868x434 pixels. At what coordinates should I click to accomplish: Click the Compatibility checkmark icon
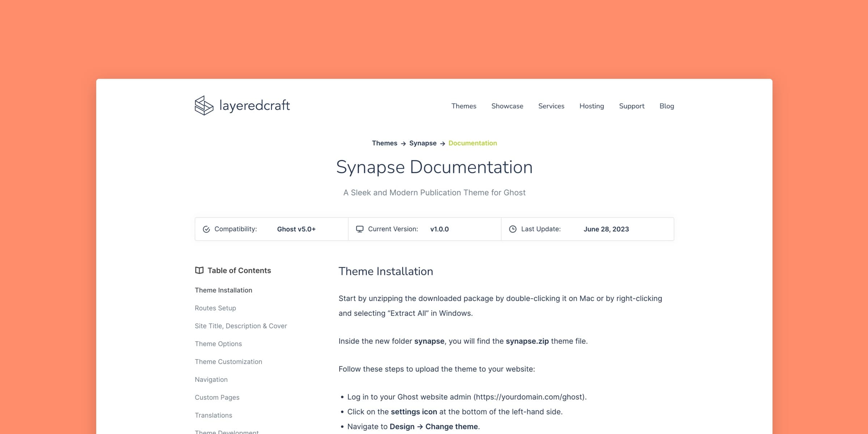[206, 229]
